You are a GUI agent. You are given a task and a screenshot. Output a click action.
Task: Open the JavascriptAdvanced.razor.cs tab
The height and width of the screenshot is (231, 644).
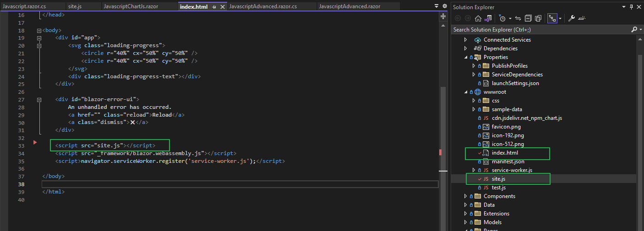coord(263,6)
